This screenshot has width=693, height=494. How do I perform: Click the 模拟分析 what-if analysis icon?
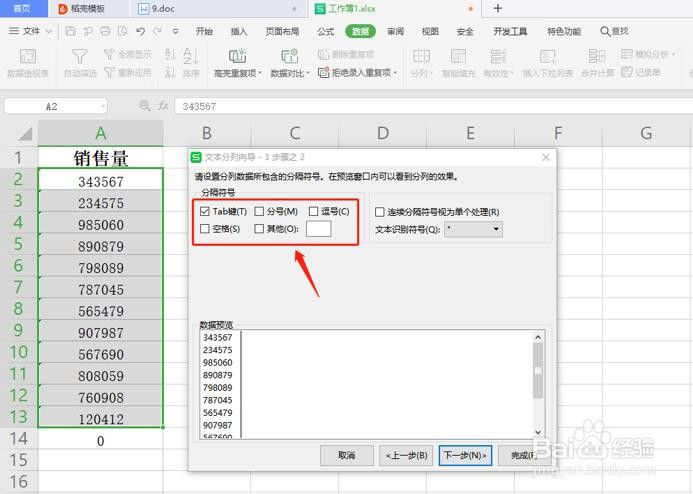[x=627, y=54]
